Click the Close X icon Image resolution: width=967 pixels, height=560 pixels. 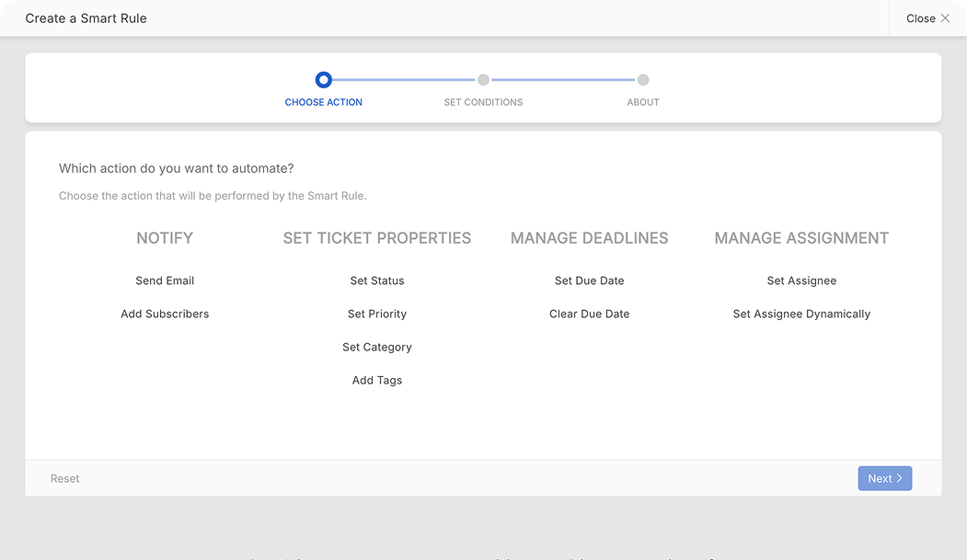pyautogui.click(x=945, y=18)
